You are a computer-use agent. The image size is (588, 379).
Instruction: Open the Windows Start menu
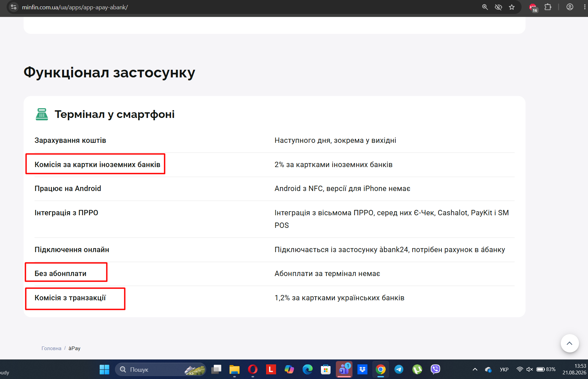point(104,369)
